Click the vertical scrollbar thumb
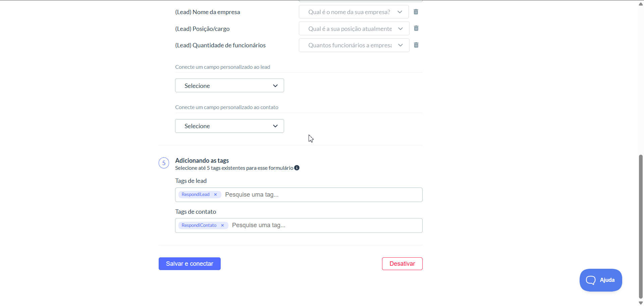The height and width of the screenshot is (306, 644). pos(641,226)
